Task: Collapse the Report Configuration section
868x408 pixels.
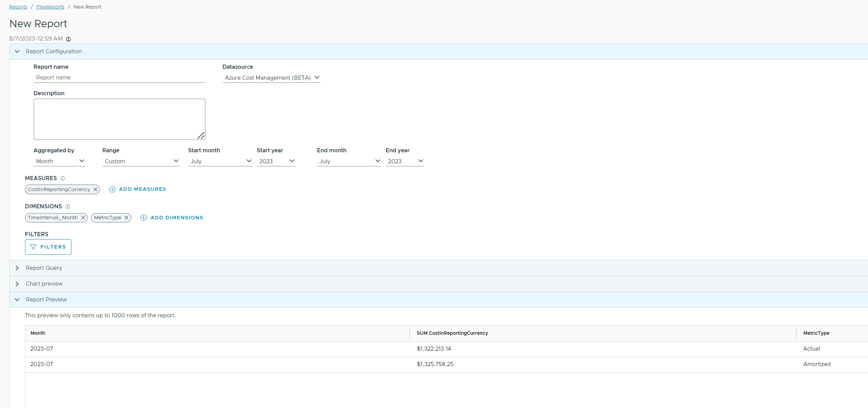Action: 17,52
